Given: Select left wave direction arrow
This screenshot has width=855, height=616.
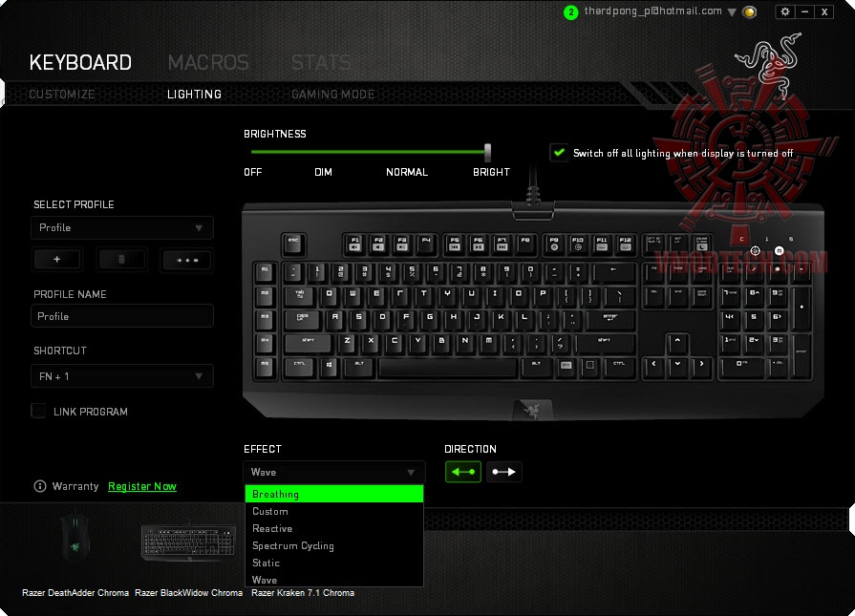Looking at the screenshot, I should click(x=463, y=472).
